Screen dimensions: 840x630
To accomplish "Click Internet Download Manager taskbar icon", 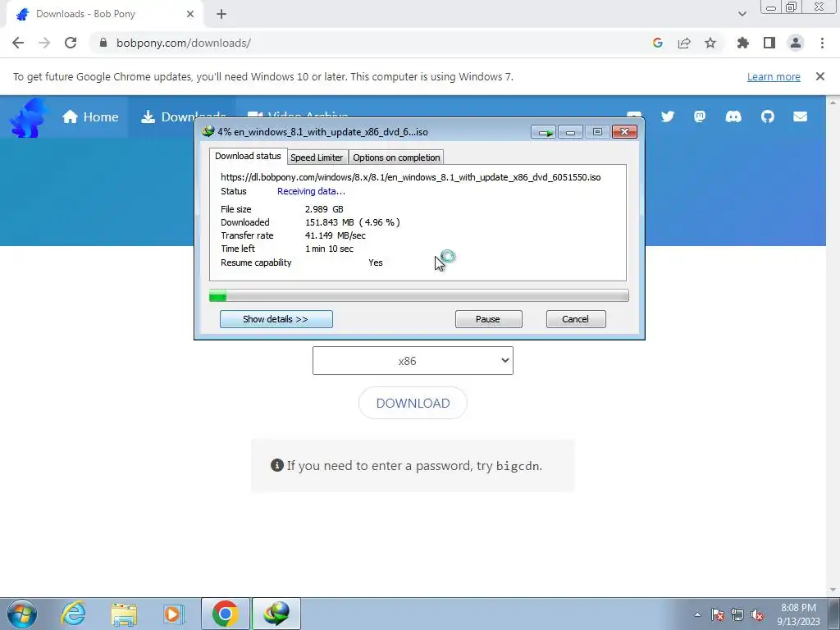I will 276,614.
